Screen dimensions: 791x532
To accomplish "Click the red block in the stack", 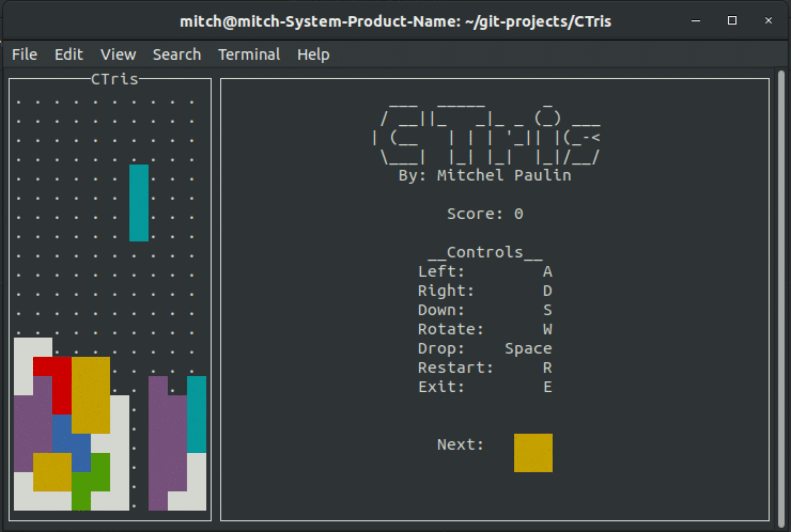I will (62, 386).
